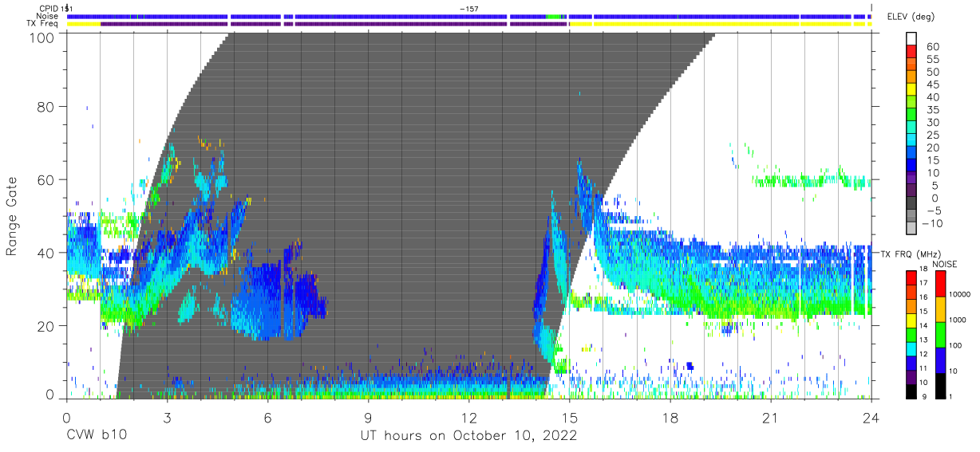The height and width of the screenshot is (452, 980).
Task: Click the '1' label on the NOISE scale
Action: click(x=951, y=396)
